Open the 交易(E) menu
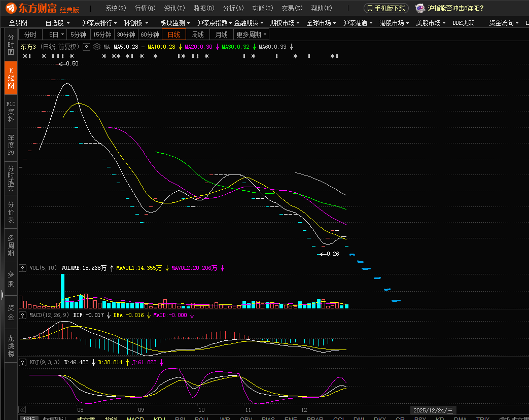 292,8
